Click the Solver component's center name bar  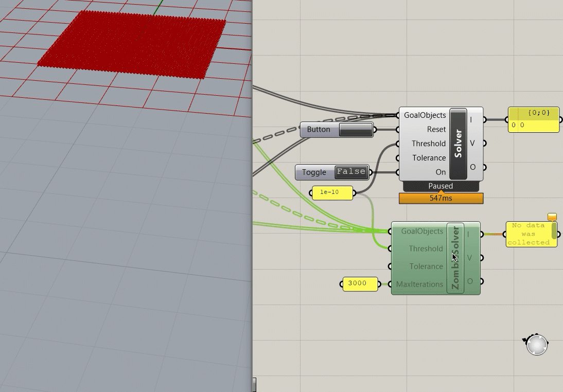[x=458, y=144]
